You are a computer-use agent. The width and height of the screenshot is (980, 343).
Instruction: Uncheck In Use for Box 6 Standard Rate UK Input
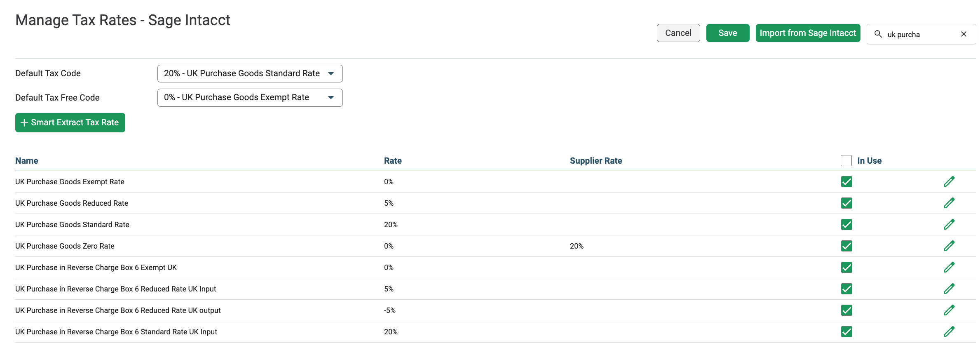[x=846, y=331]
